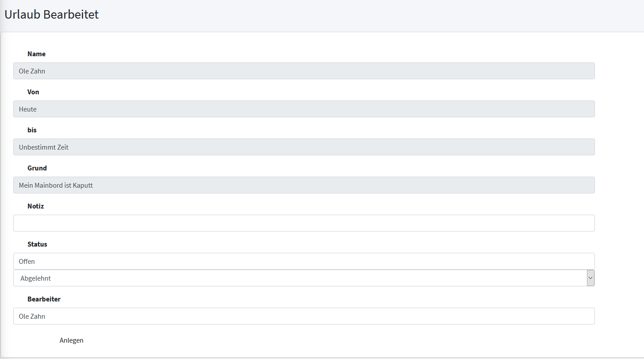Click the Grund label
Viewport: 644px width, 359px height.
tap(37, 168)
